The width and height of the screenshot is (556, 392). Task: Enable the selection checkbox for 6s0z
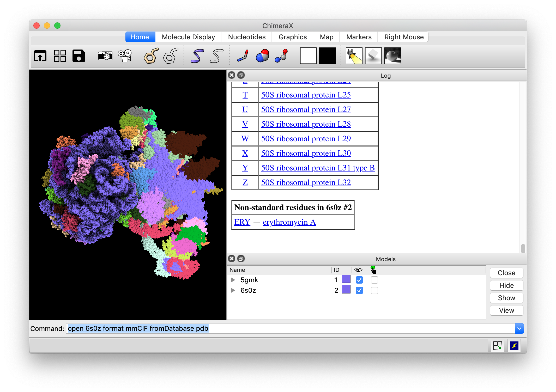click(x=374, y=290)
